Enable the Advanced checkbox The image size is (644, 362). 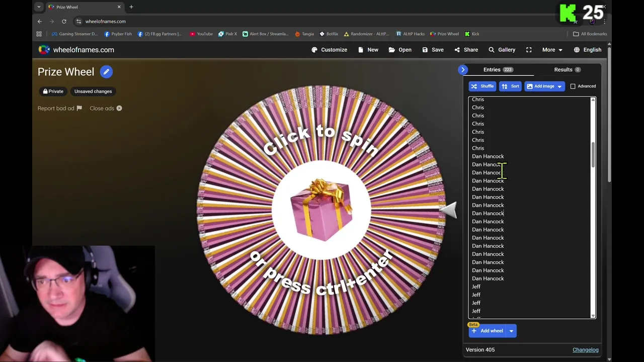coord(573,86)
